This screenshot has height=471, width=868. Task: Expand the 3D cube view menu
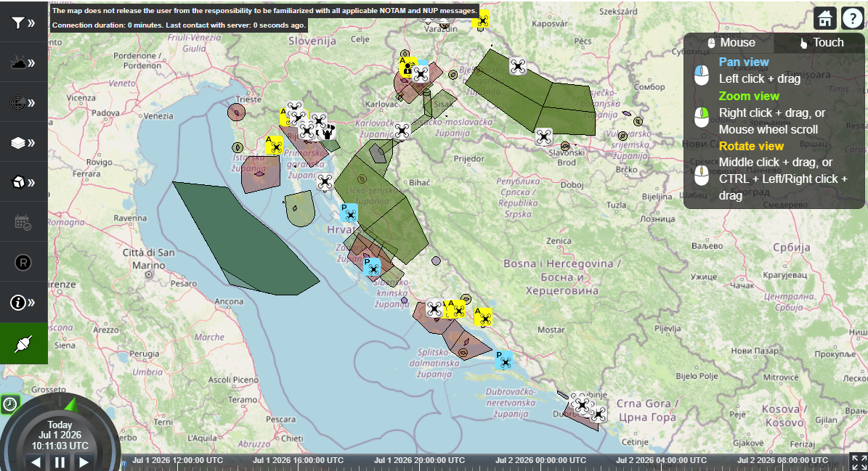(x=23, y=182)
